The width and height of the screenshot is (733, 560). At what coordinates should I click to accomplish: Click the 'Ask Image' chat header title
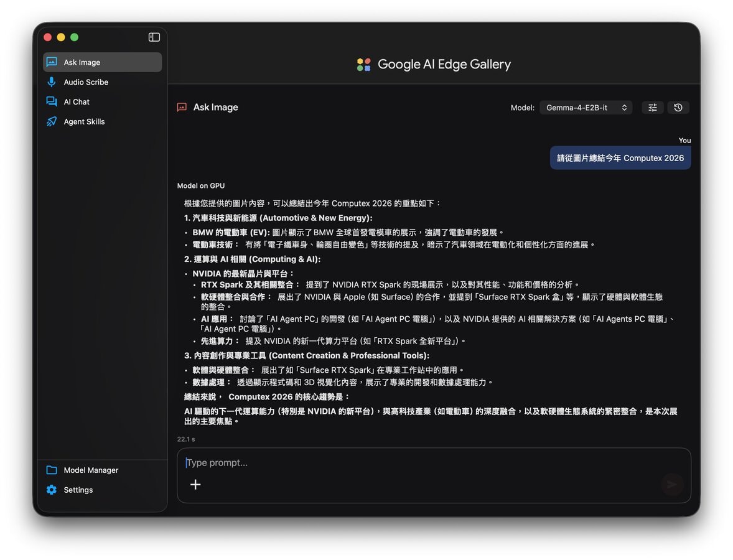(216, 108)
